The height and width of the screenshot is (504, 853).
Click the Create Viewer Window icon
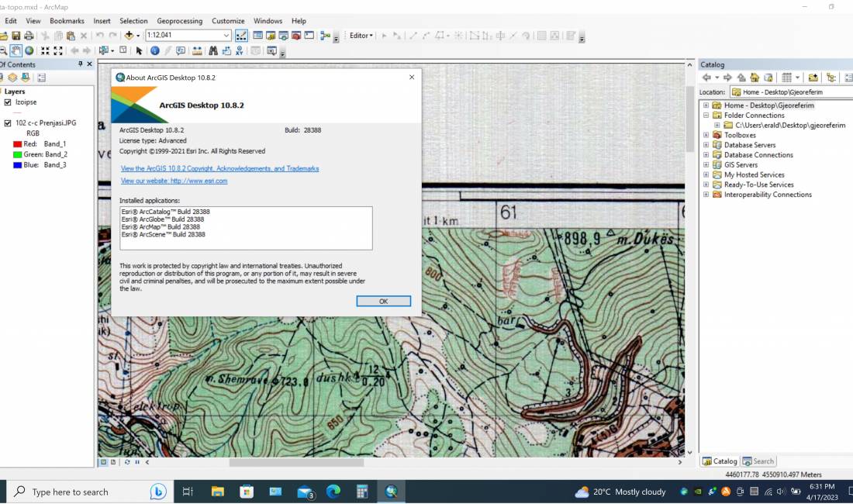[271, 50]
